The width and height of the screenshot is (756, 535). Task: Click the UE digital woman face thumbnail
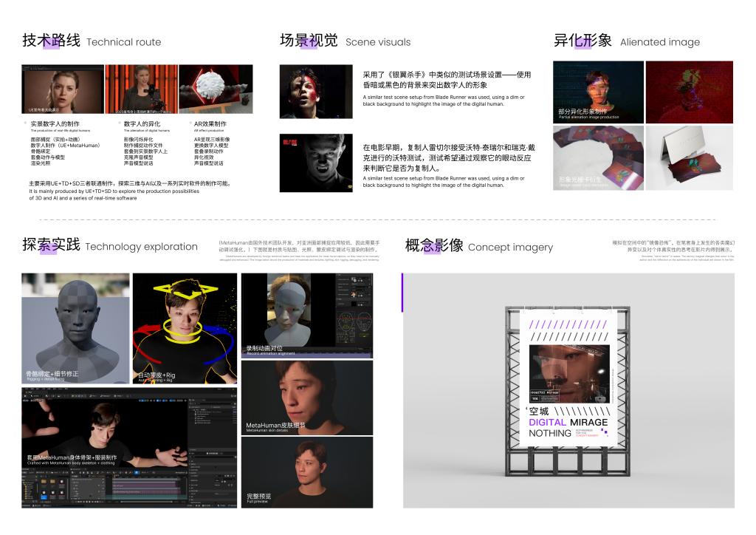63,89
